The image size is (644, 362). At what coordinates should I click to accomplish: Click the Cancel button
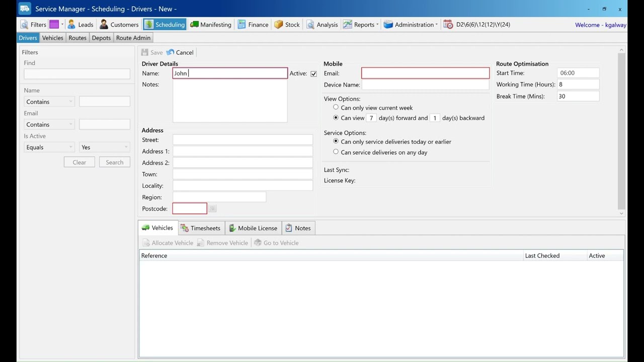180,52
